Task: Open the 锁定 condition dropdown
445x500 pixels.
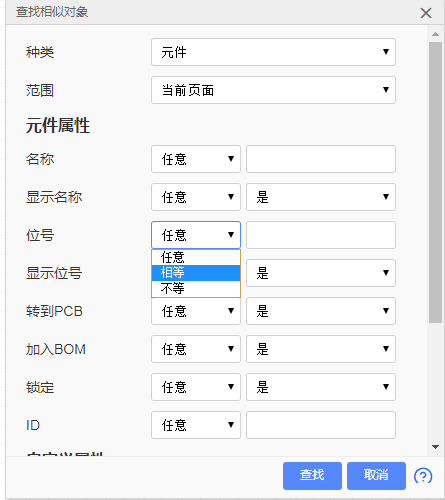Action: (196, 387)
